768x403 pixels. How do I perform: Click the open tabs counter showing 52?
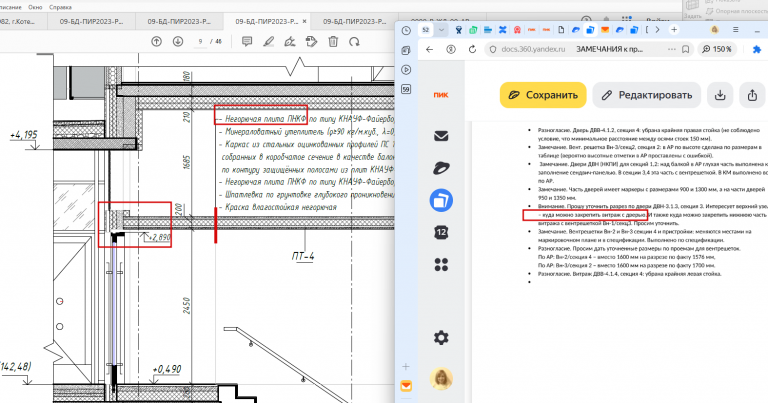coord(426,30)
